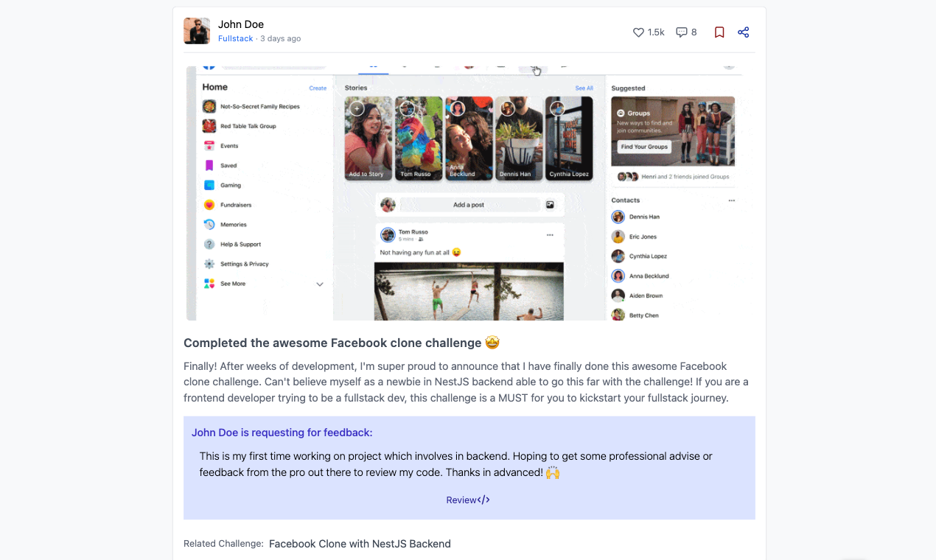Click See All stories link

click(584, 88)
